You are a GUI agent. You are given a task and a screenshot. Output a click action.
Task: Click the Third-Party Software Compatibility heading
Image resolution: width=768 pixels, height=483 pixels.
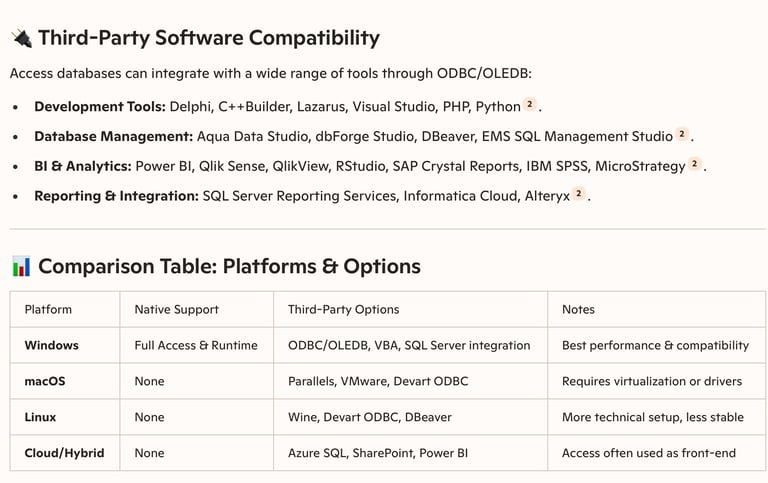(208, 38)
